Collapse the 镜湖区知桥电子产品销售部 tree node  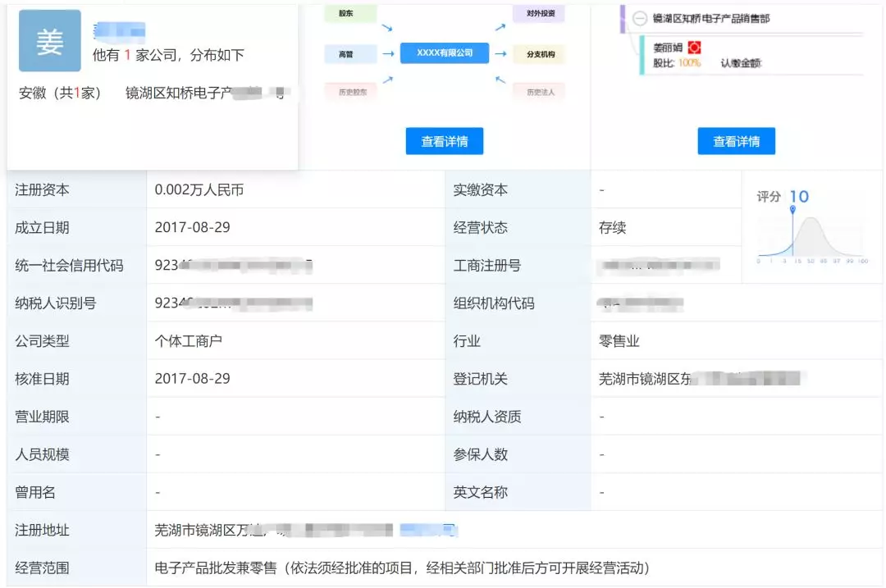(x=640, y=18)
